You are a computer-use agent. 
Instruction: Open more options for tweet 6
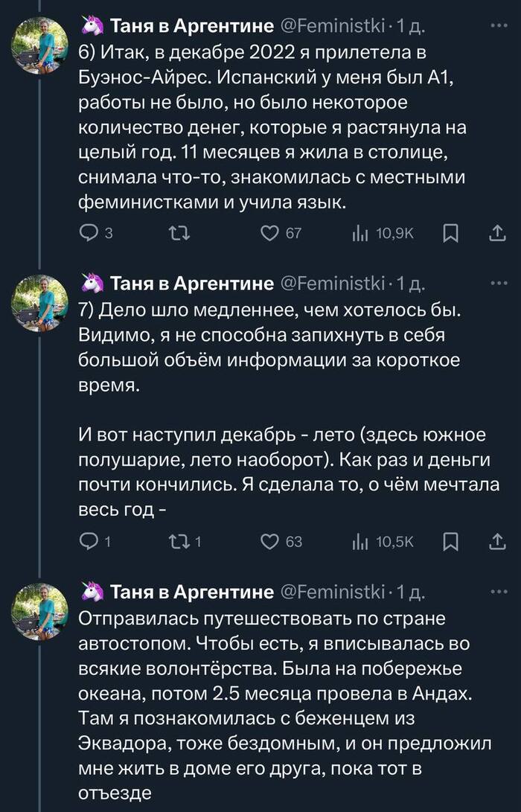pyautogui.click(x=496, y=28)
